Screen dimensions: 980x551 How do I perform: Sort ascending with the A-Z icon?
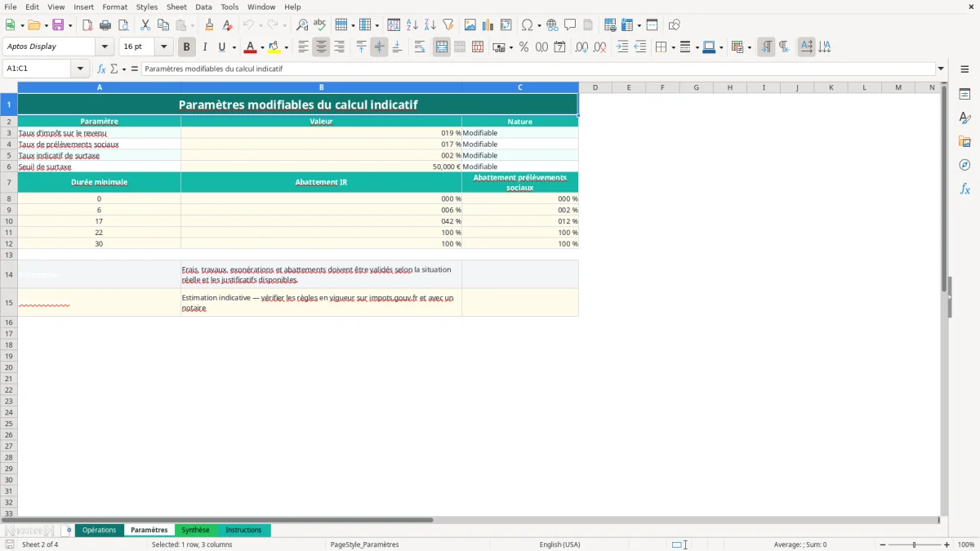click(412, 25)
